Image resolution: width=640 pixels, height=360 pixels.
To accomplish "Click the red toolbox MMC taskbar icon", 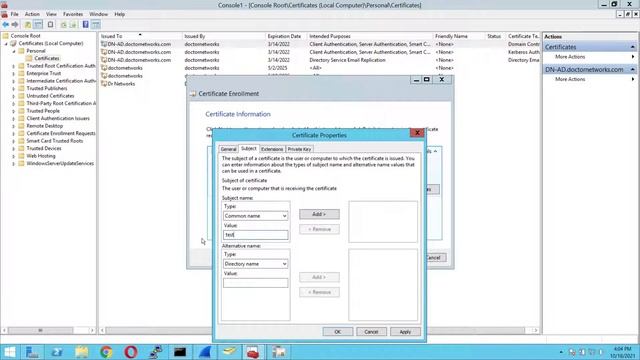I will (253, 352).
